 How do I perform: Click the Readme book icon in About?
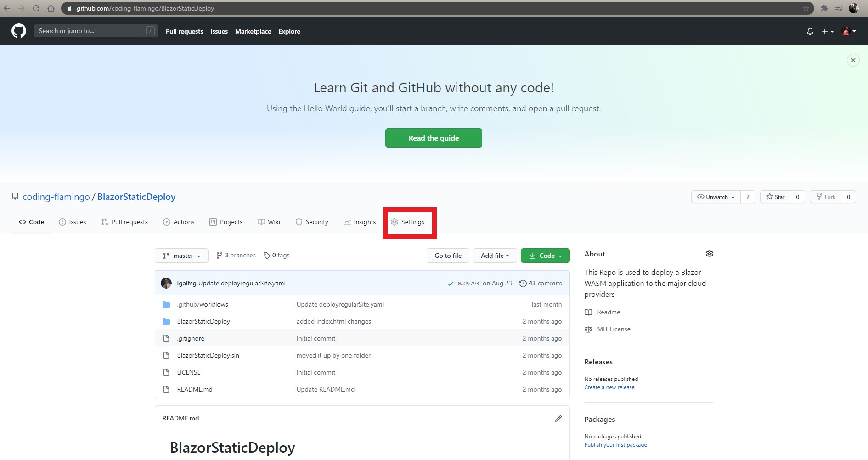point(588,312)
